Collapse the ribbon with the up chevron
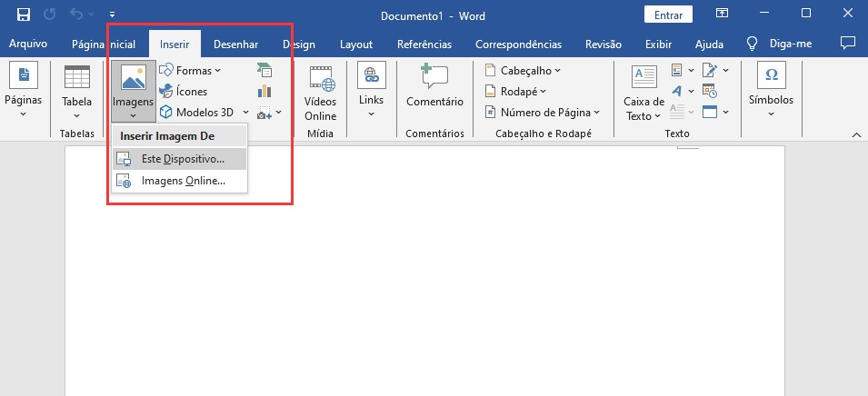This screenshot has width=868, height=396. 856,134
